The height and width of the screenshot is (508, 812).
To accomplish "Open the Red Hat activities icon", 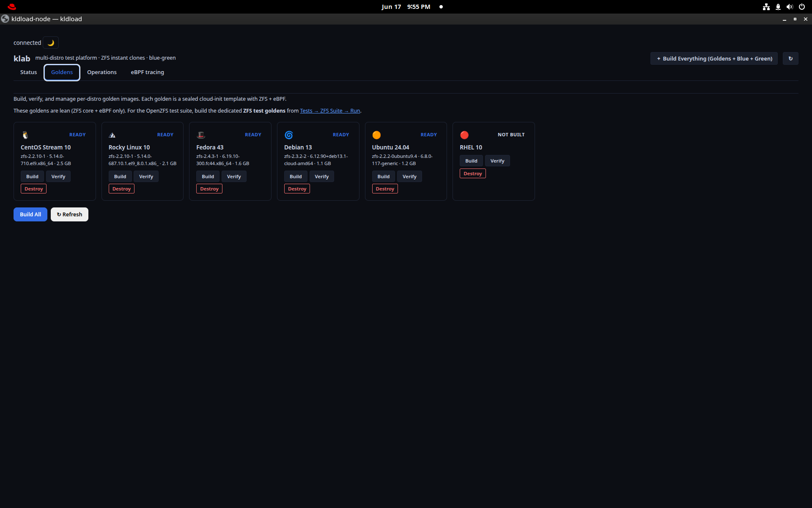I will click(12, 7).
